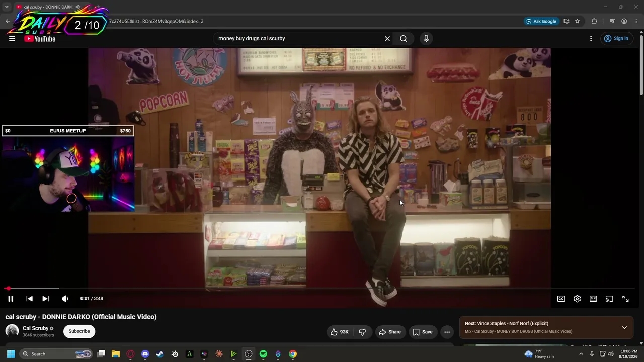644x362 pixels.
Task: Bookmark this page with the star
Action: click(x=577, y=21)
